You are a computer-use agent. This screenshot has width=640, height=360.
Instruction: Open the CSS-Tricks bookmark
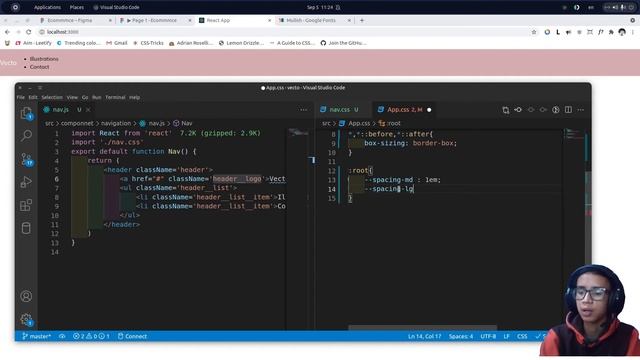click(148, 43)
